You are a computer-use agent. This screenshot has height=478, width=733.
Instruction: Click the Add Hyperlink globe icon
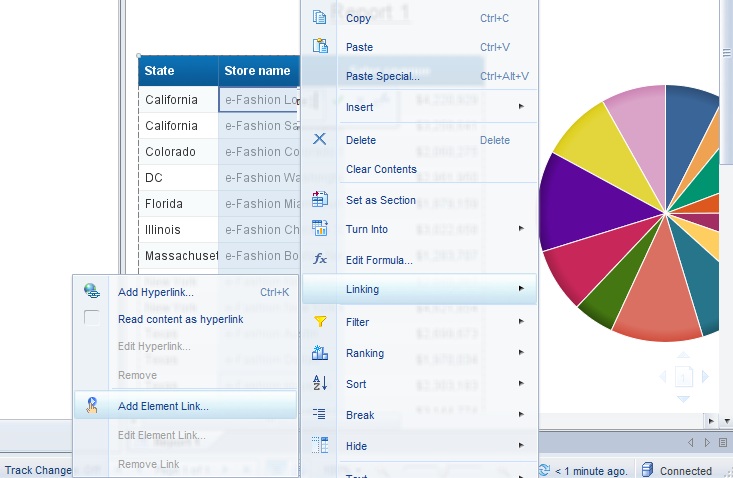pyautogui.click(x=92, y=291)
